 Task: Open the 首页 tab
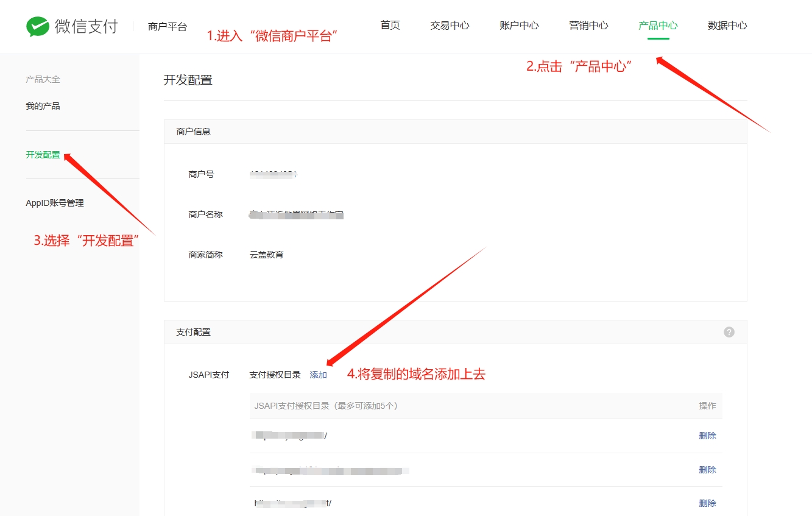tap(390, 26)
